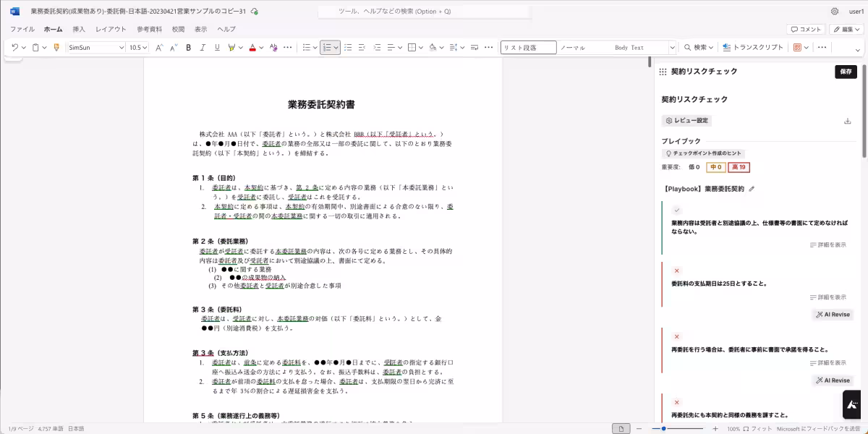Screen dimensions: 868x434
Task: Expand the font color dropdown arrow
Action: point(263,46)
